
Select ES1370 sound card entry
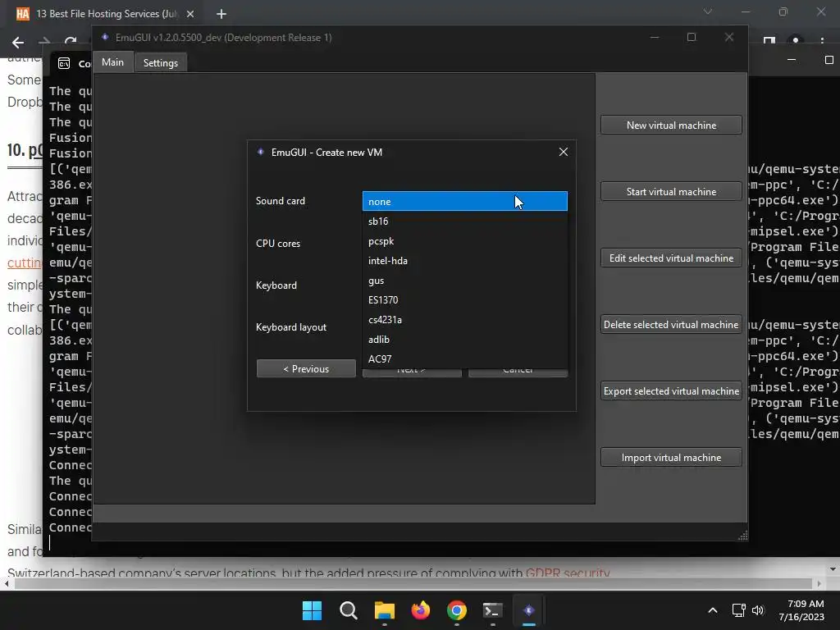click(x=464, y=300)
